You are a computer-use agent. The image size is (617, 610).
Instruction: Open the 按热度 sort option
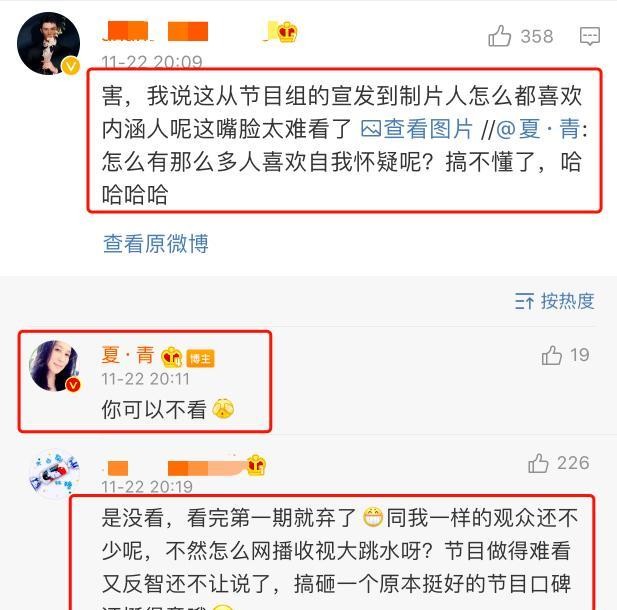554,301
